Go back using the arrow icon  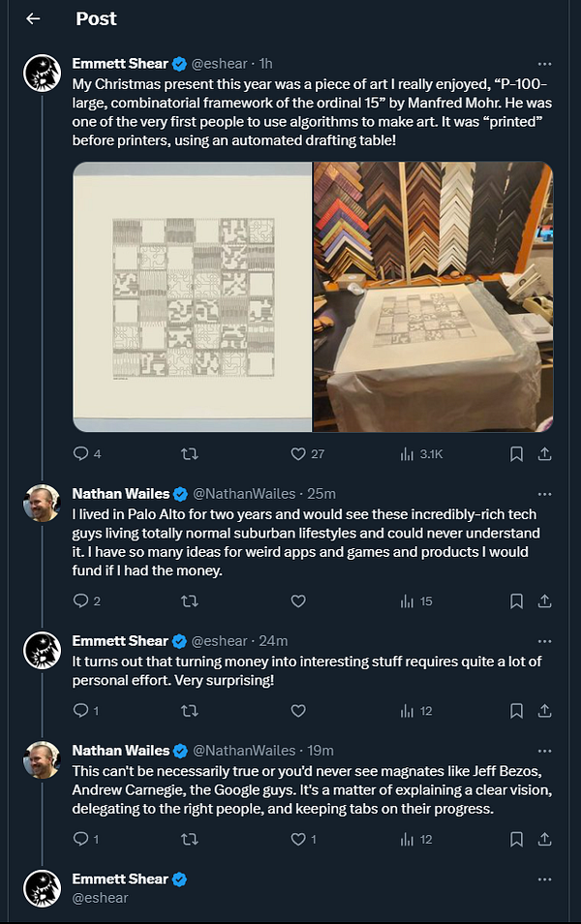33,18
